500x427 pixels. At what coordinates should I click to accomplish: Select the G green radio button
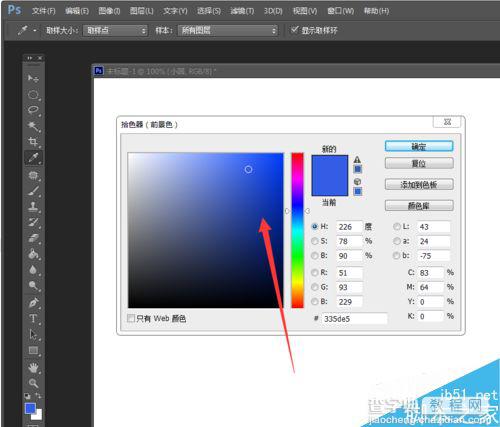coord(314,287)
